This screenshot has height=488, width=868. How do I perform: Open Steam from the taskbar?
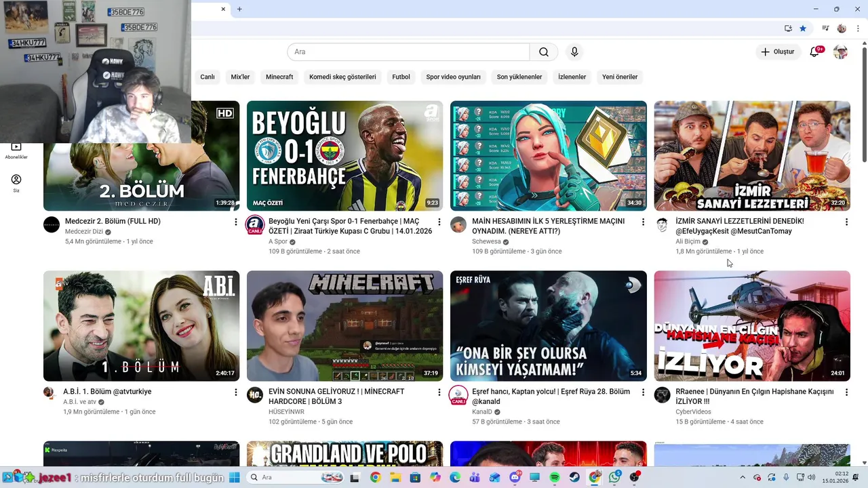point(574,477)
